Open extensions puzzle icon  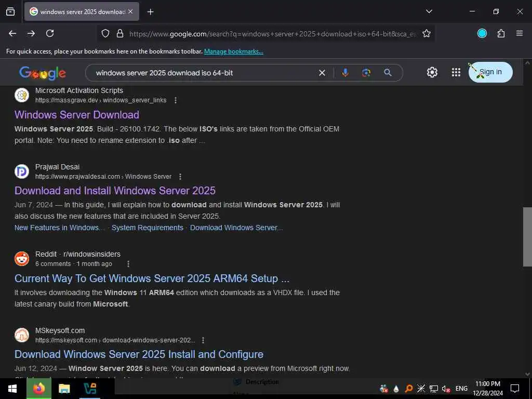click(x=501, y=33)
